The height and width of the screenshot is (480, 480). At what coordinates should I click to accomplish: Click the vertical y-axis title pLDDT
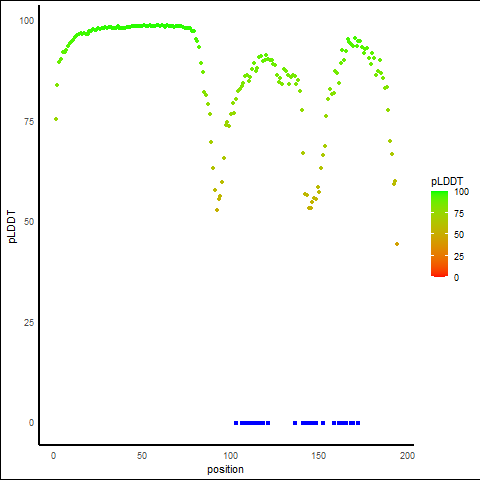pyautogui.click(x=12, y=227)
